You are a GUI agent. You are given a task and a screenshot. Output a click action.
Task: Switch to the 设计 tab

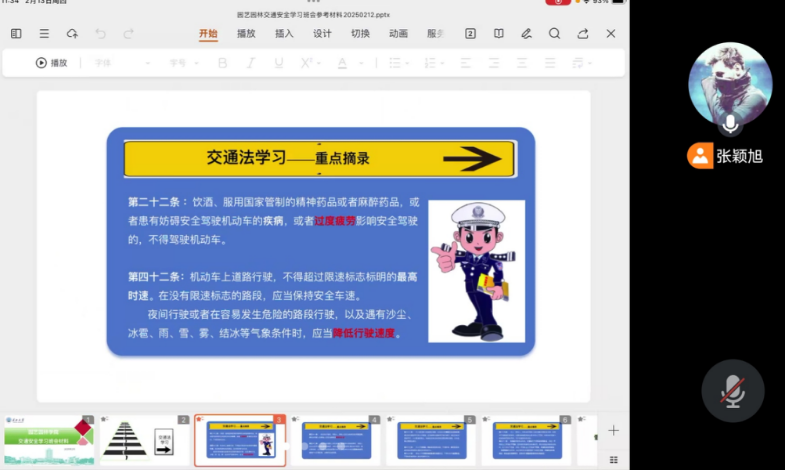click(x=322, y=33)
